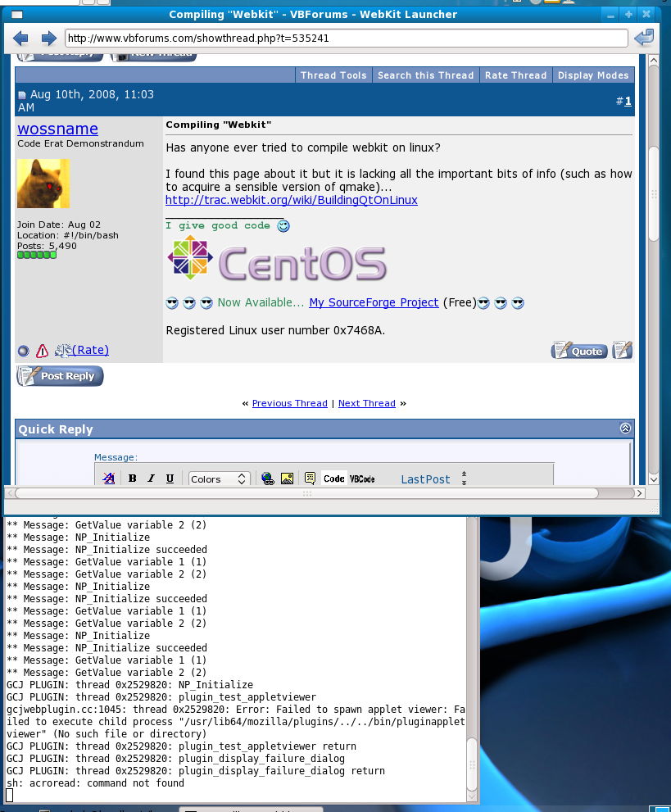Click the load URL return-arrow icon
Screen dimensions: 671x812
(x=644, y=38)
